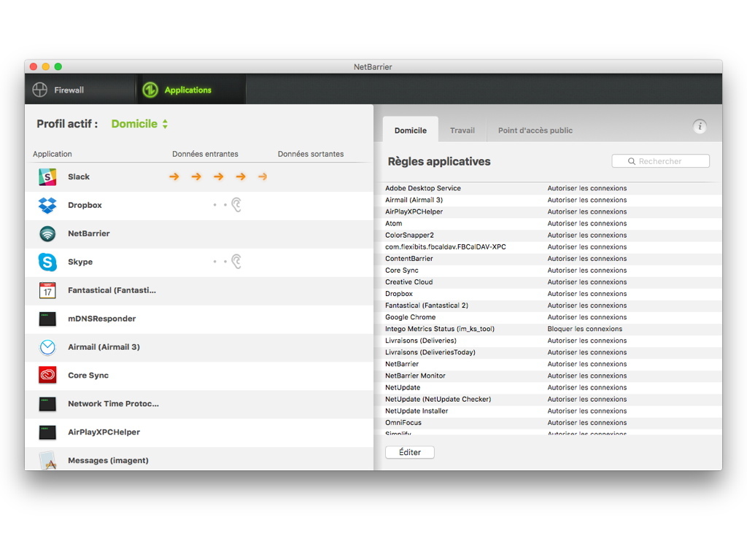The width and height of the screenshot is (747, 560).
Task: Click the Rechercher search field
Action: click(660, 161)
